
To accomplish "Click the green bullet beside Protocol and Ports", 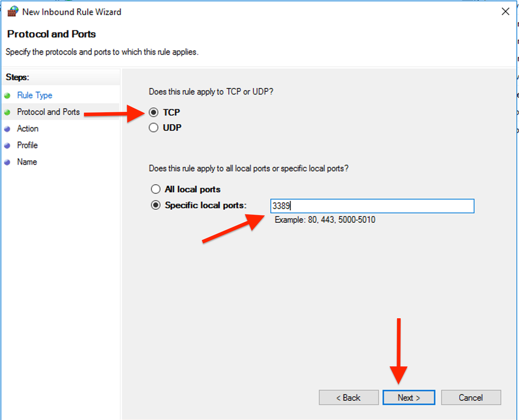I will pyautogui.click(x=7, y=112).
